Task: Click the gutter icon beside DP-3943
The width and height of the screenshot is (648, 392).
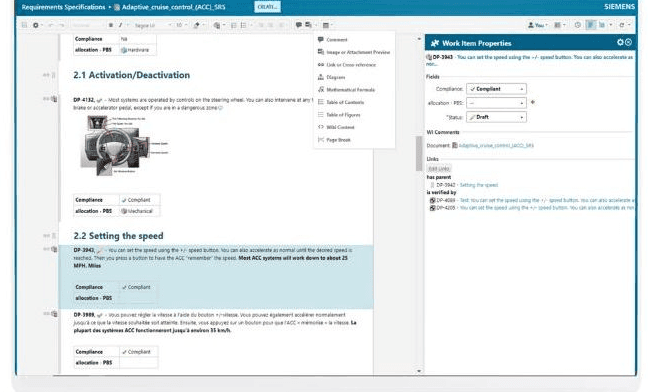Action: (x=54, y=249)
